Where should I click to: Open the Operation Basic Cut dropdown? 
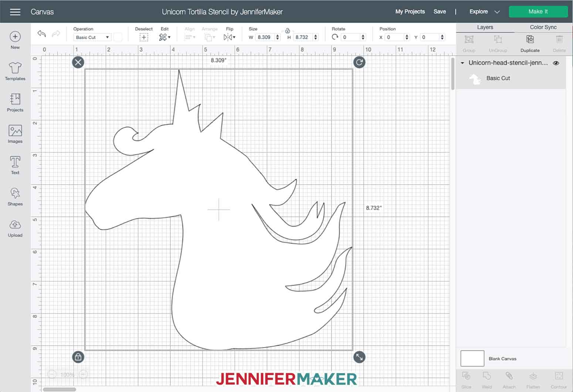pyautogui.click(x=92, y=37)
